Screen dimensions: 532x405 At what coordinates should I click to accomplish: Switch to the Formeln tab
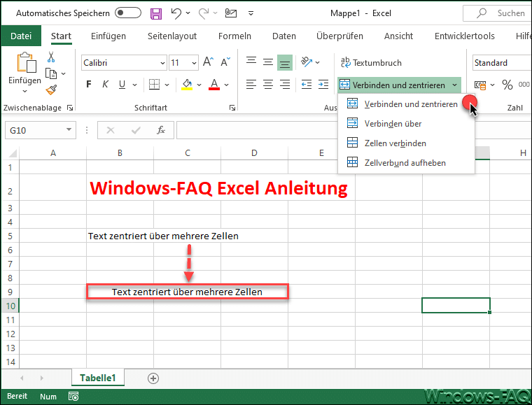(x=234, y=36)
